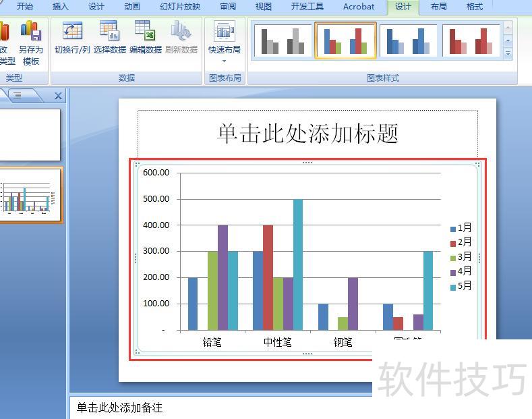
Task: Select the 1月 legend entry
Action: point(461,228)
